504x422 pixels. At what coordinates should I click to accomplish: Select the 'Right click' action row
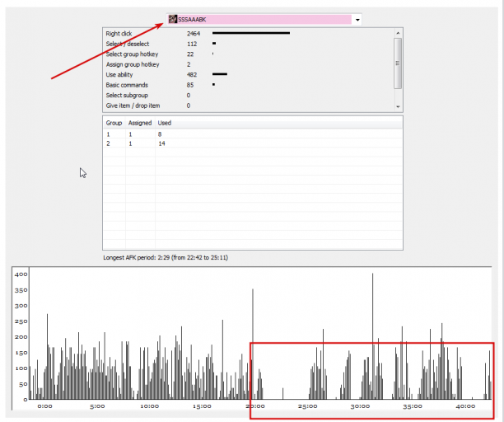pos(248,34)
